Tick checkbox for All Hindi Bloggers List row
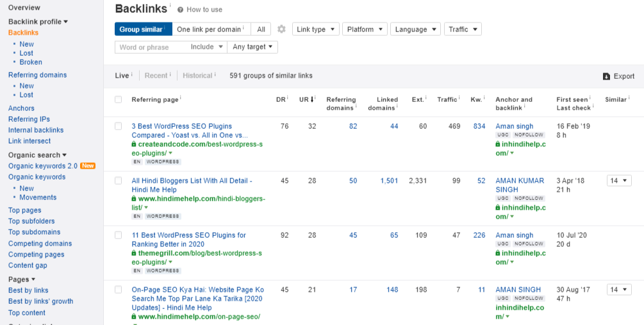Screen dimensions: 644x325 (x=119, y=180)
